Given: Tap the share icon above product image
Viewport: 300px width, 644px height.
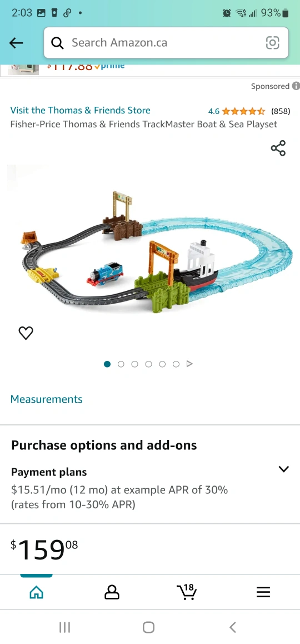Looking at the screenshot, I should click(278, 148).
